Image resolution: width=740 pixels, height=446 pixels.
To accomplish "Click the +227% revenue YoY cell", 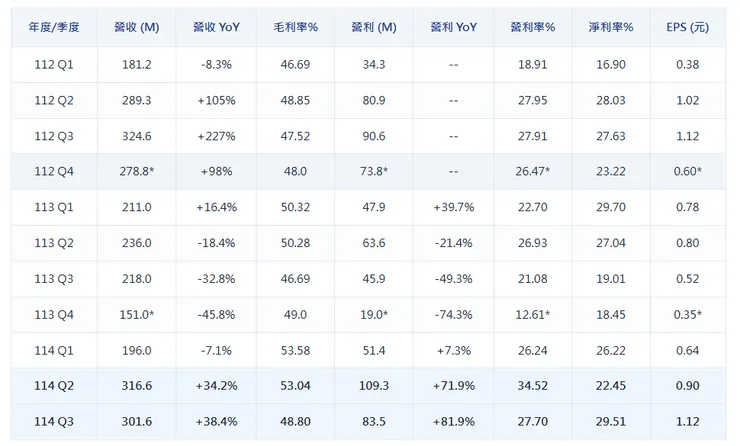I will pos(217,136).
